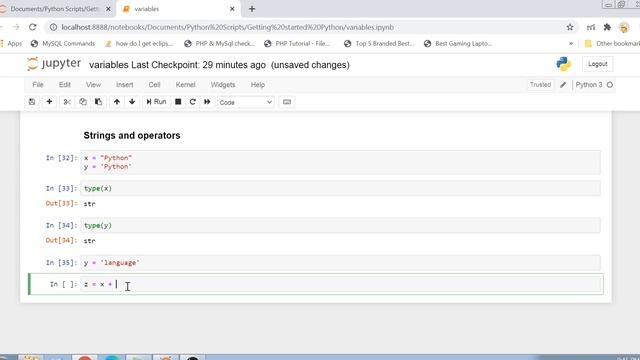Viewport: 640px width, 360px height.
Task: Open the Widgets menu
Action: pos(223,84)
